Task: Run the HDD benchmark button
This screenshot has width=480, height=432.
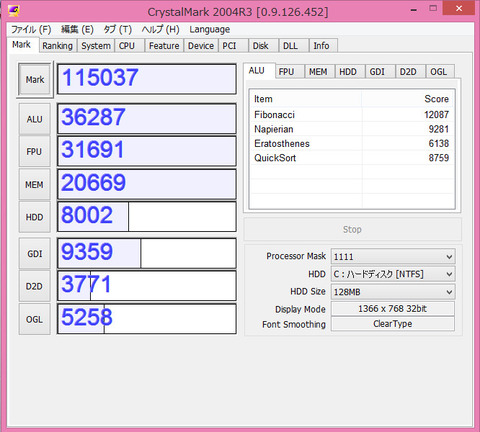Action: [x=35, y=217]
